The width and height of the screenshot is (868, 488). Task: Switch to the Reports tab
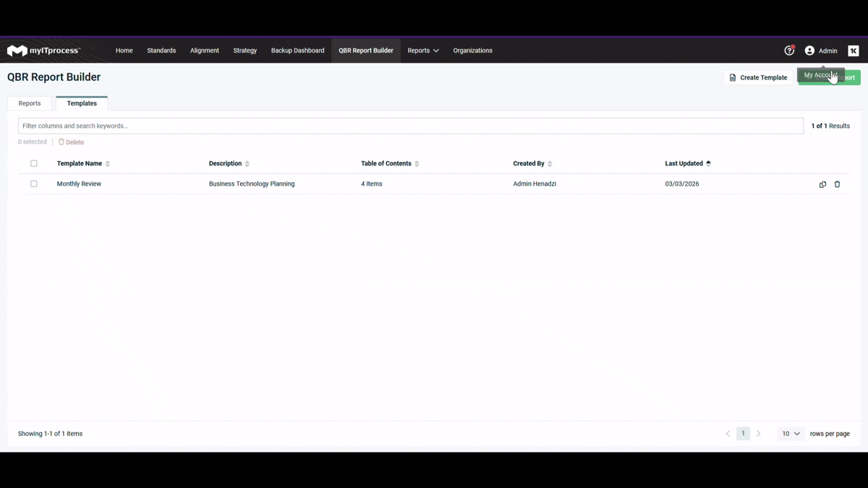tap(30, 103)
